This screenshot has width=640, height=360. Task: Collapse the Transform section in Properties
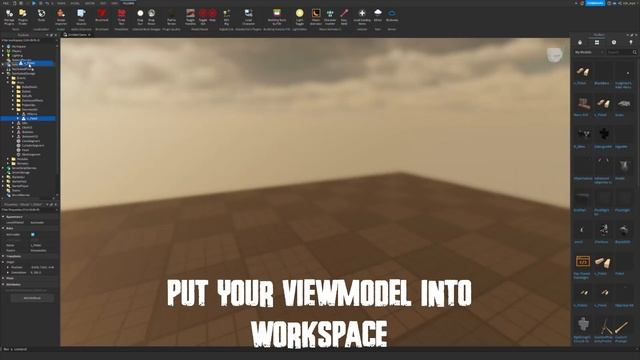(x=3, y=256)
